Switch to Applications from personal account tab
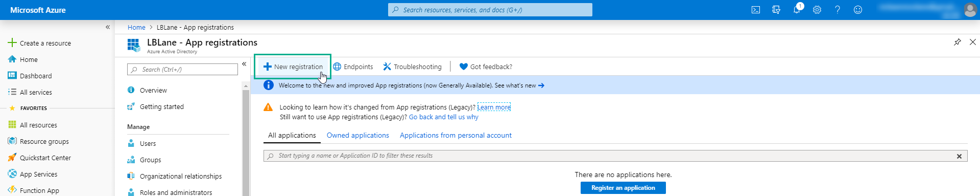 coord(456,135)
